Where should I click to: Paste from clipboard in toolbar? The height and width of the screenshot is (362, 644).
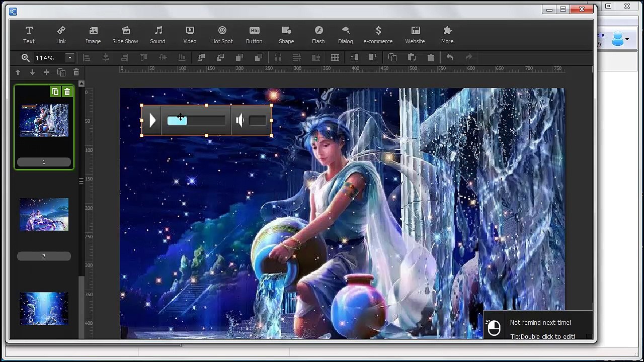coord(412,58)
